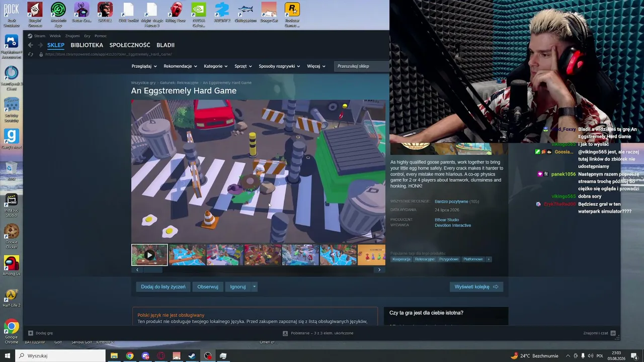Expand more tags with the plus button

(489, 259)
